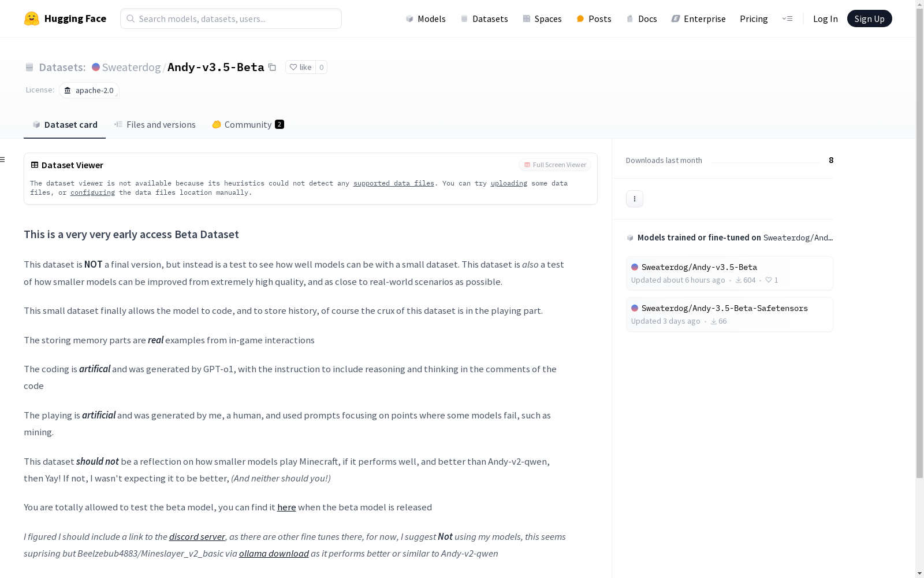Switch to the Files and versions tab
924x578 pixels.
point(155,125)
